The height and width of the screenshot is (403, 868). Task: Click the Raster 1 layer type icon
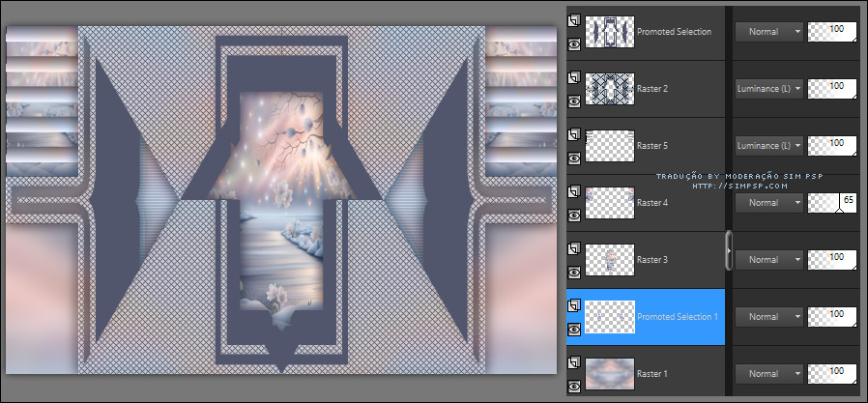pyautogui.click(x=574, y=361)
